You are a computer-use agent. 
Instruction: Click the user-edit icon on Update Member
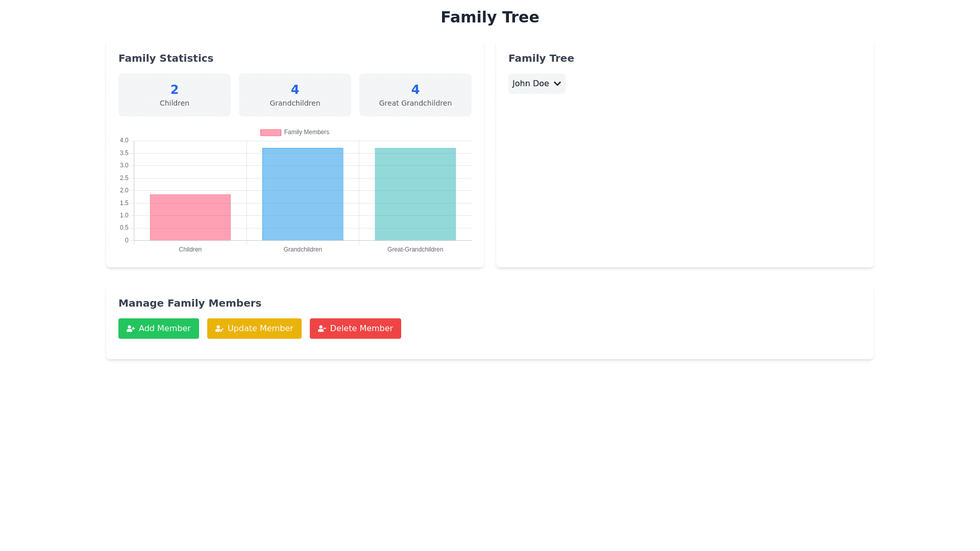(x=219, y=329)
